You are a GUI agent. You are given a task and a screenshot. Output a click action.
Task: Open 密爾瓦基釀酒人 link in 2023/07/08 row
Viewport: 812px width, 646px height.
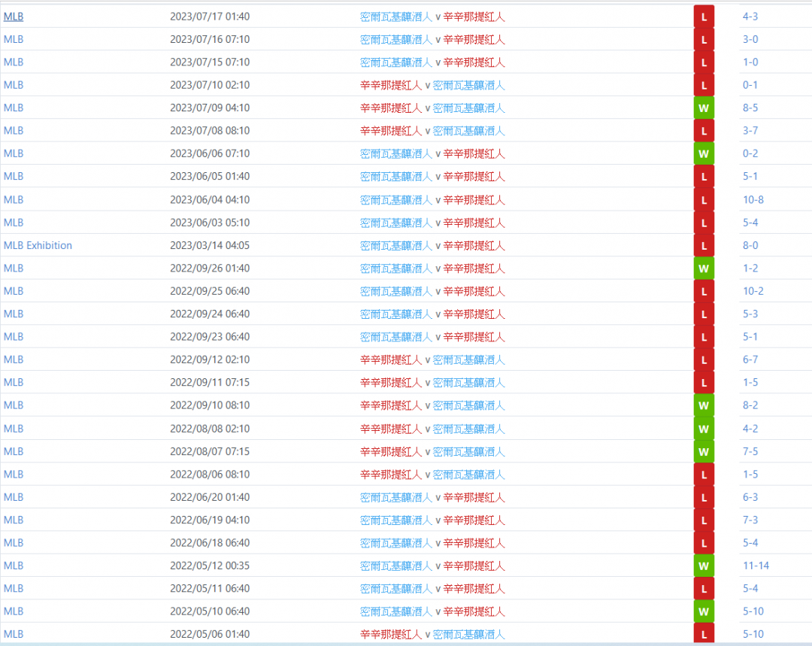tap(468, 131)
